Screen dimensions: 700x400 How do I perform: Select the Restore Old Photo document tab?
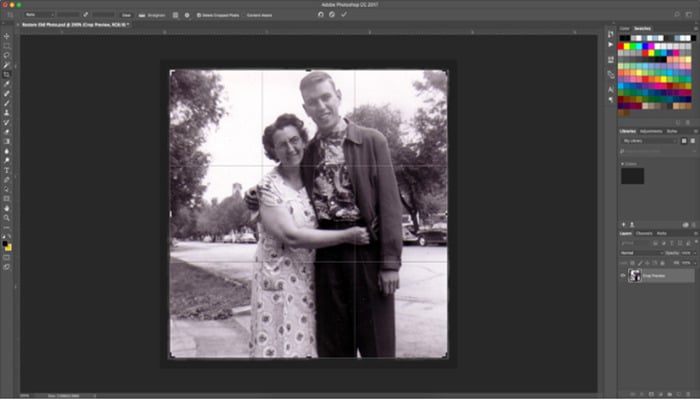tap(76, 25)
